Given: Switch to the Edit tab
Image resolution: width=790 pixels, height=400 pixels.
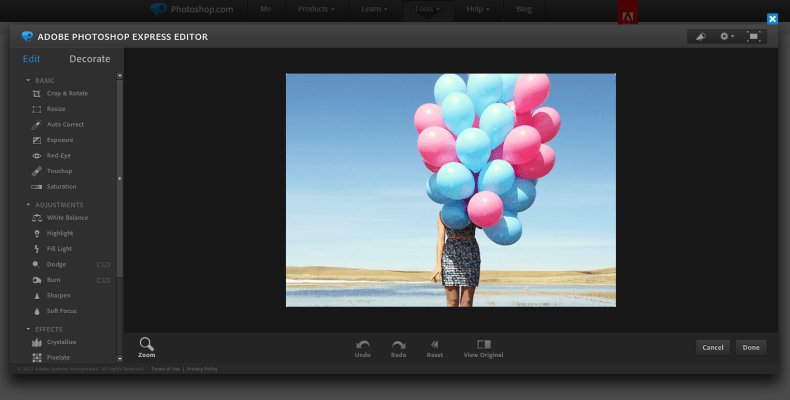Looking at the screenshot, I should tap(31, 59).
